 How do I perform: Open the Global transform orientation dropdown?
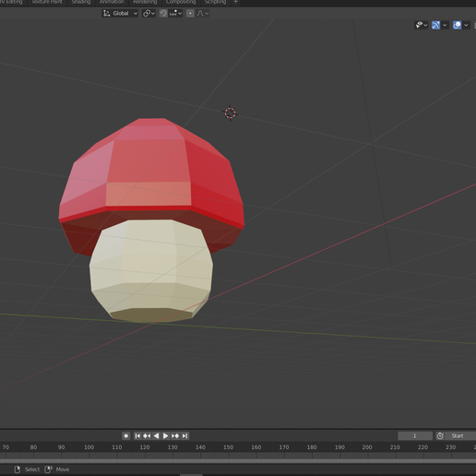click(x=120, y=14)
